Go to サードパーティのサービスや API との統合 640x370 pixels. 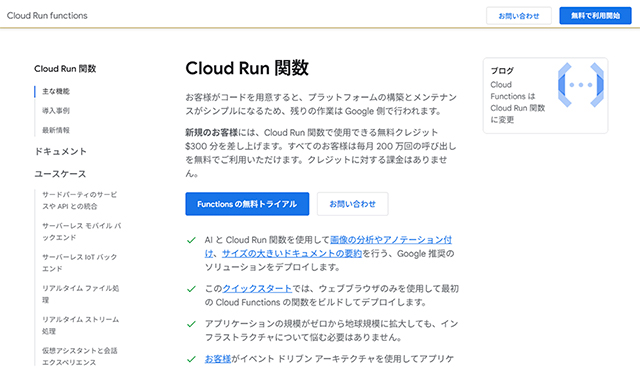80,200
